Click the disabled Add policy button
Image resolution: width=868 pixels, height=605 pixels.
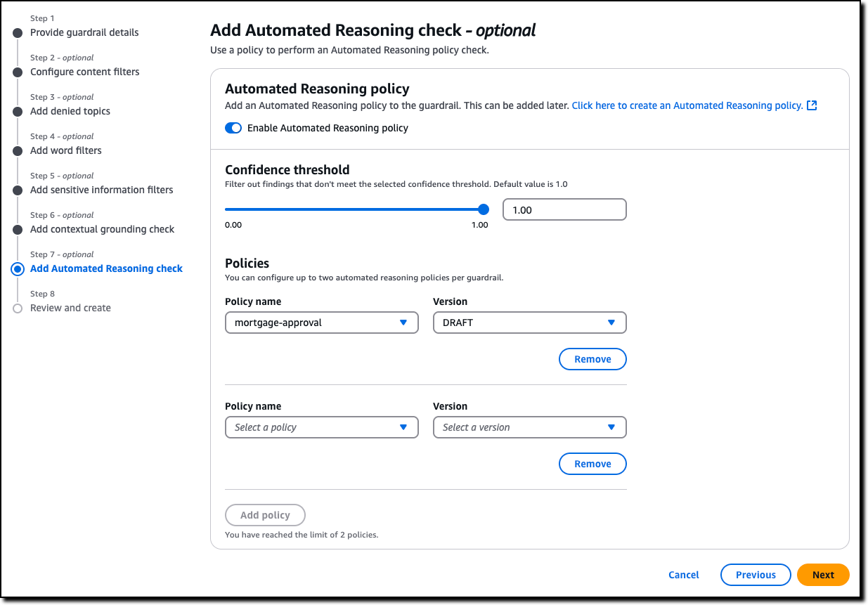click(x=265, y=515)
